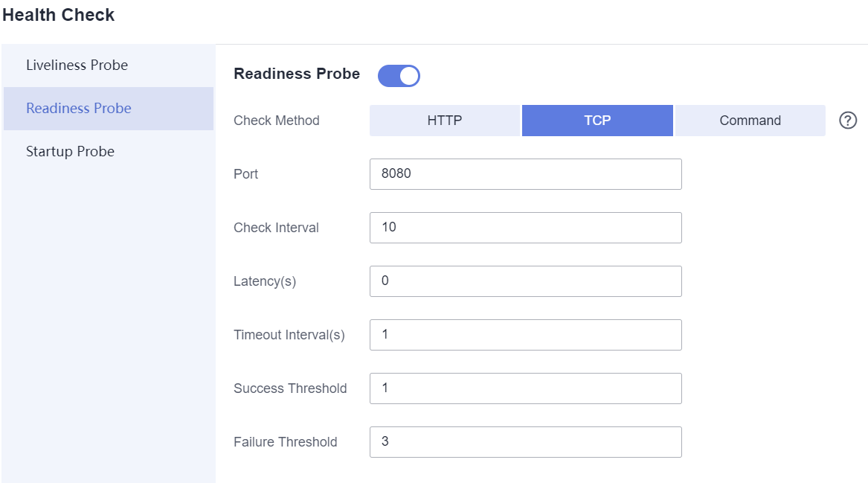Select the Readiness Probe sidebar tab
Viewport: 868px width, 483px height.
(79, 109)
